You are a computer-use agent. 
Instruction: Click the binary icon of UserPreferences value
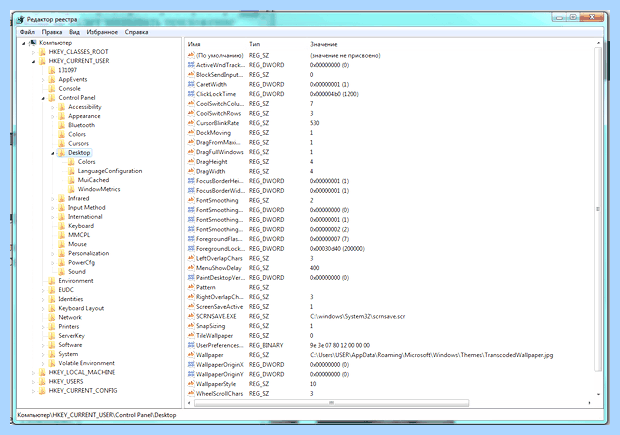(191, 345)
